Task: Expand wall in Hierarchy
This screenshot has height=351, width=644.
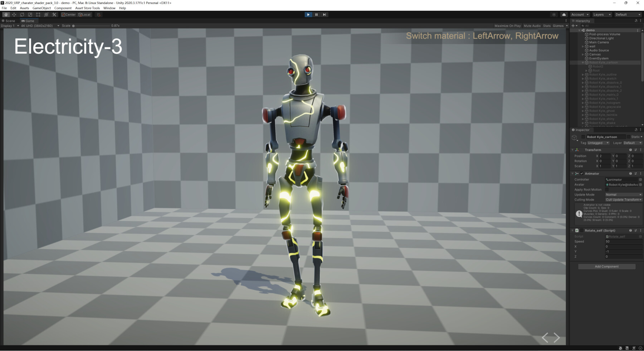Action: click(x=583, y=46)
